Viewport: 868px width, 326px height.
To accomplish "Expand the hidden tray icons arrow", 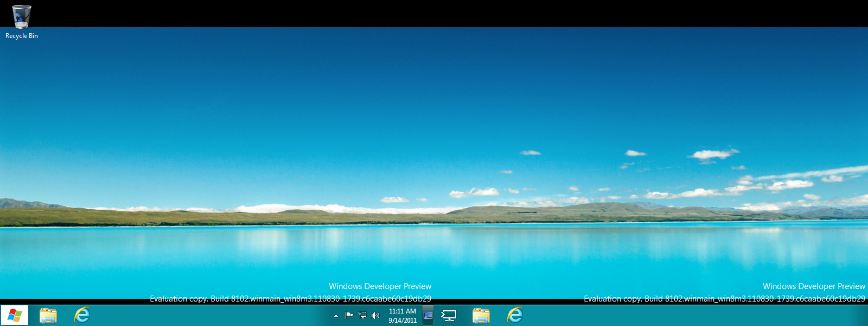I will 336,316.
